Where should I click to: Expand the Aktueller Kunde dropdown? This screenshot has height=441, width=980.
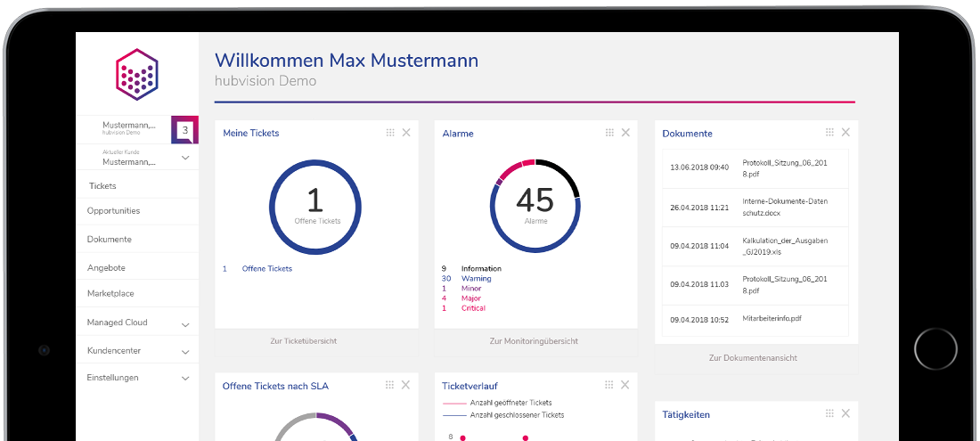pos(185,158)
